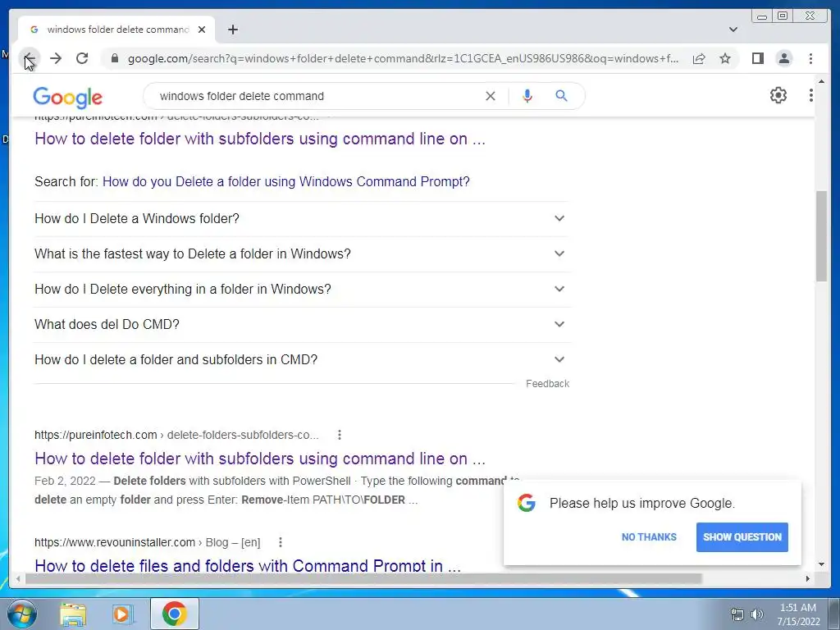
Task: Open Google quick settings gear
Action: click(x=778, y=95)
